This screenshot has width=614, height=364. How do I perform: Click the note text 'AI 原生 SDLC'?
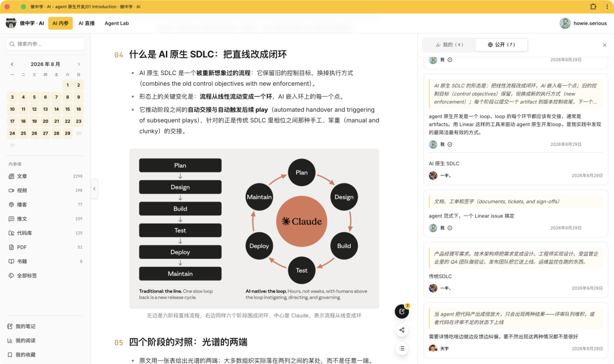tap(444, 164)
